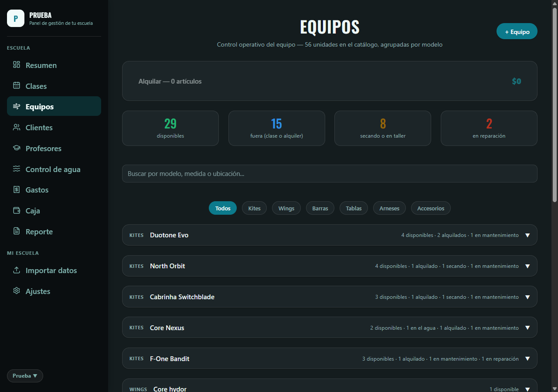
Task: Click the Duotone Evo model name
Action: tap(169, 235)
